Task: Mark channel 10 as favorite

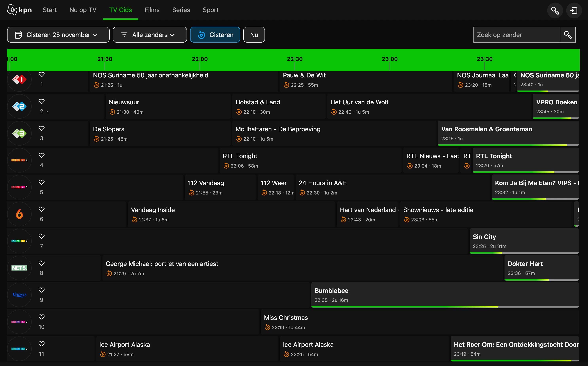Action: [42, 317]
